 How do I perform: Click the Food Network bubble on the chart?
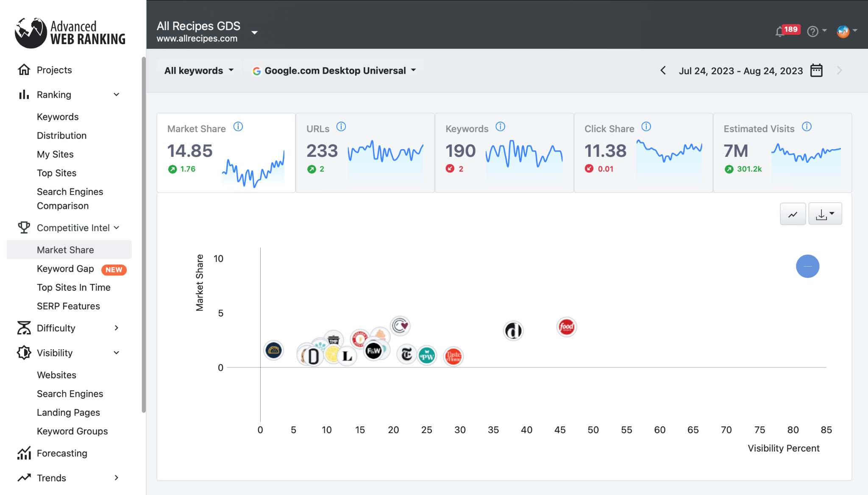567,327
